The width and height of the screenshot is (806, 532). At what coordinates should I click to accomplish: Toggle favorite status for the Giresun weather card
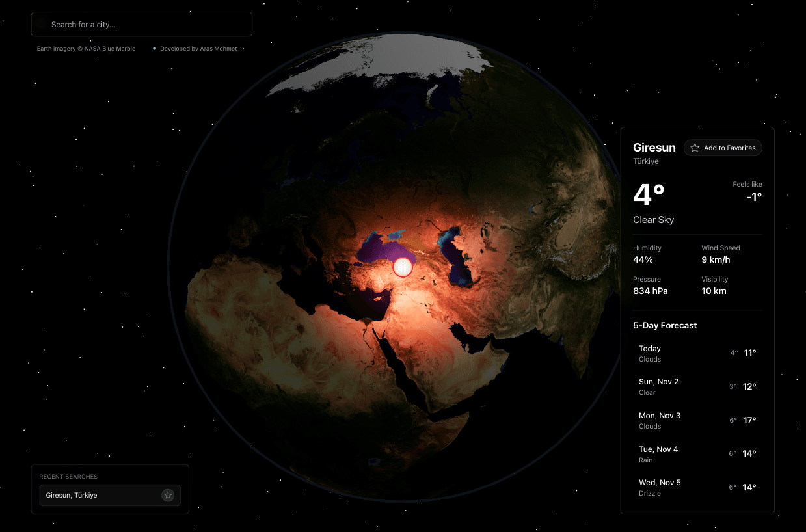click(x=723, y=148)
